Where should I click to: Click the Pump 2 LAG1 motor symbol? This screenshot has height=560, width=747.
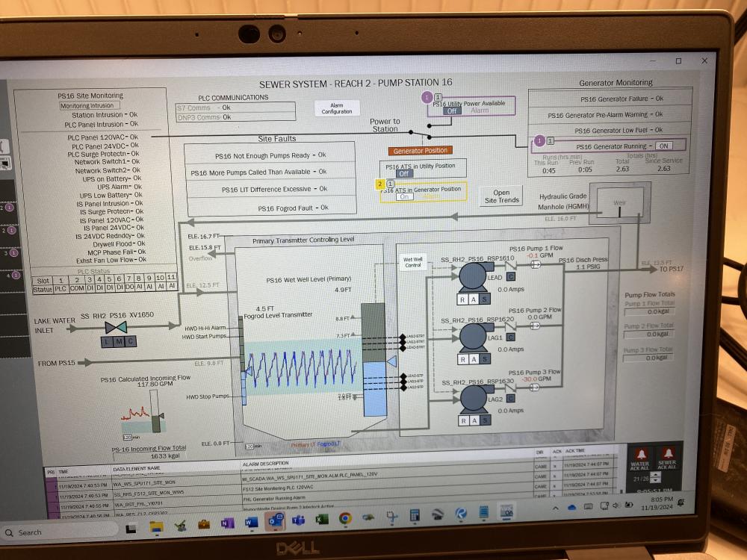point(472,336)
